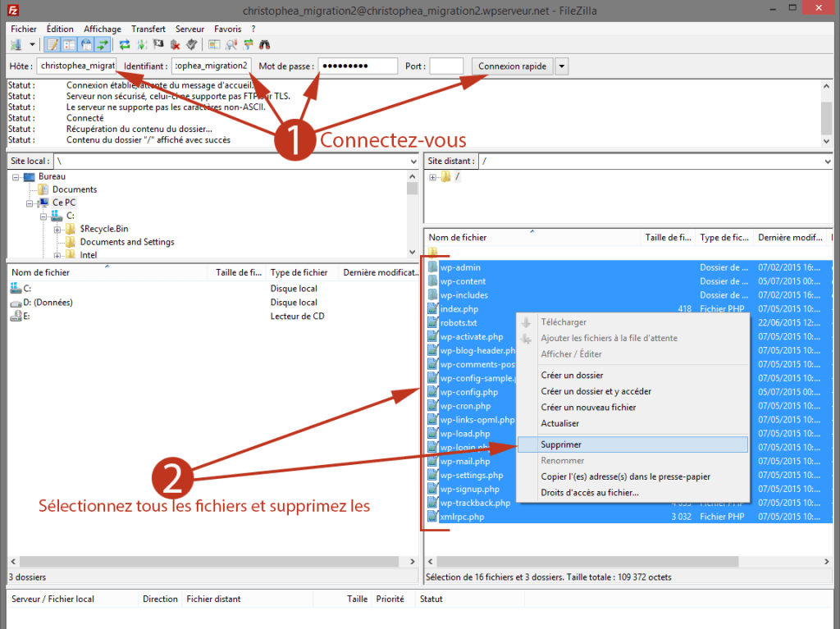Open the Site distant path dropdown
Image resolution: width=840 pixels, height=629 pixels.
click(828, 162)
